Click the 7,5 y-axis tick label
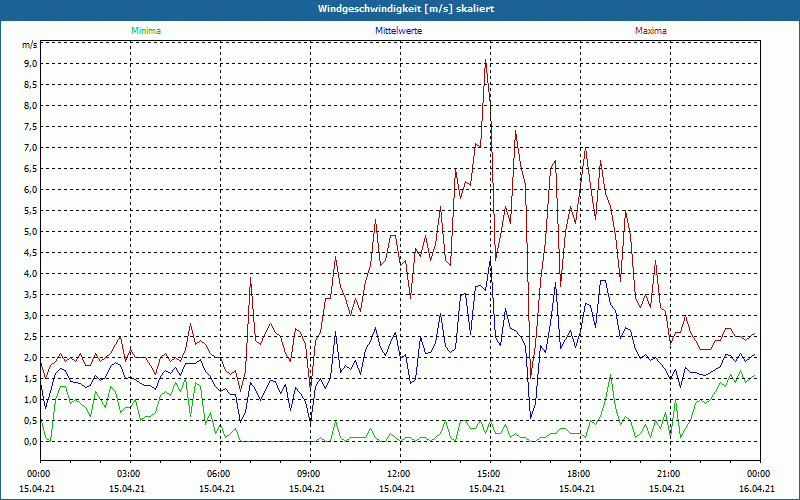This screenshot has height=500, width=800. pyautogui.click(x=30, y=126)
